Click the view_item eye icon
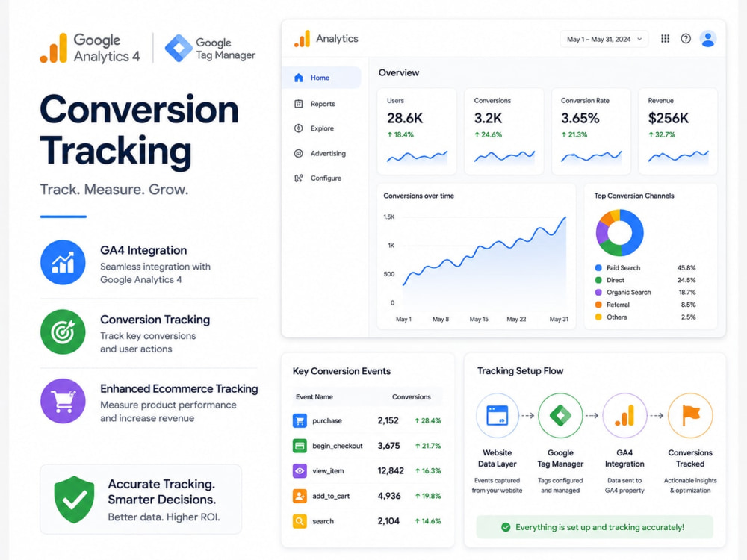 tap(300, 471)
